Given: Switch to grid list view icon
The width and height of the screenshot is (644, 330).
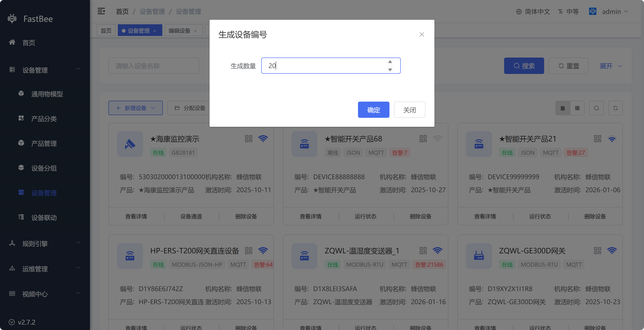Looking at the screenshot, I should [x=577, y=108].
